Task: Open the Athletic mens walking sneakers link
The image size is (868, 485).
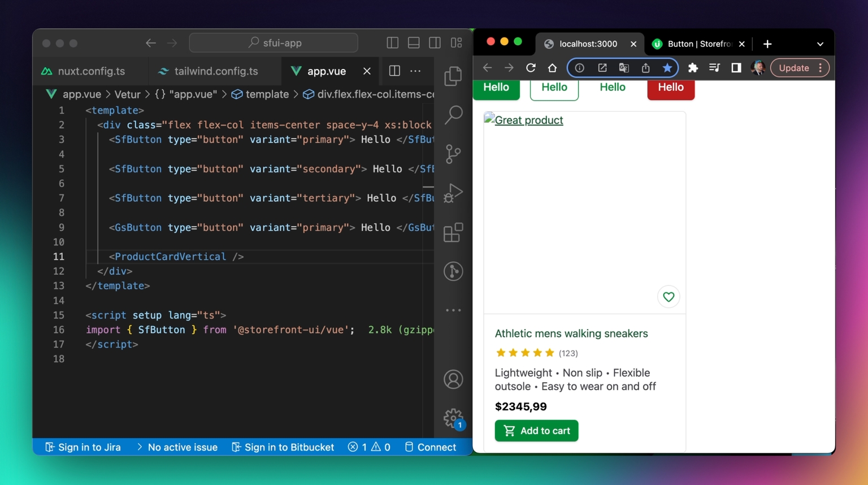Action: pyautogui.click(x=571, y=334)
